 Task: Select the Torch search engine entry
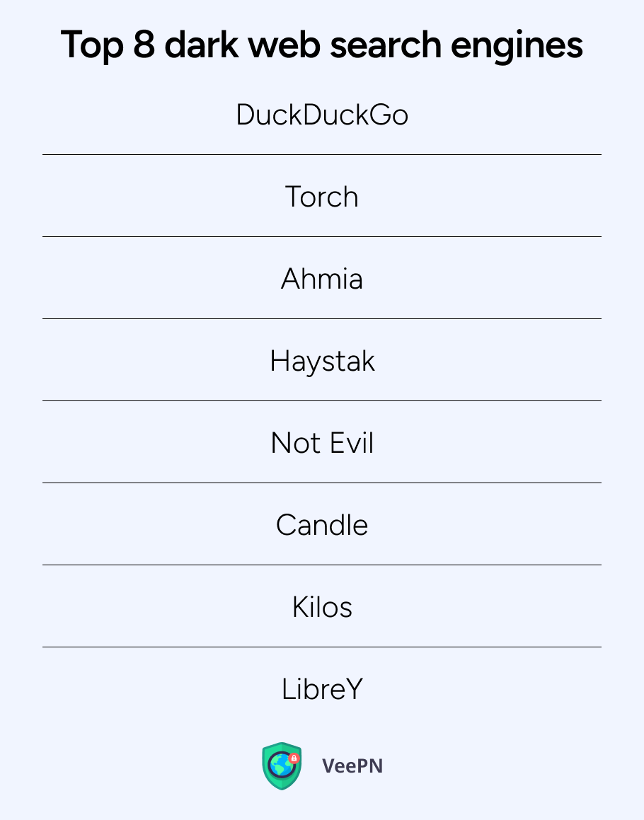point(322,197)
